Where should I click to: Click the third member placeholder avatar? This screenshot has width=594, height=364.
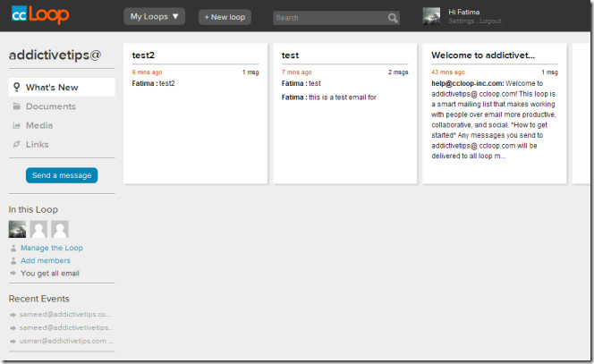click(x=60, y=229)
